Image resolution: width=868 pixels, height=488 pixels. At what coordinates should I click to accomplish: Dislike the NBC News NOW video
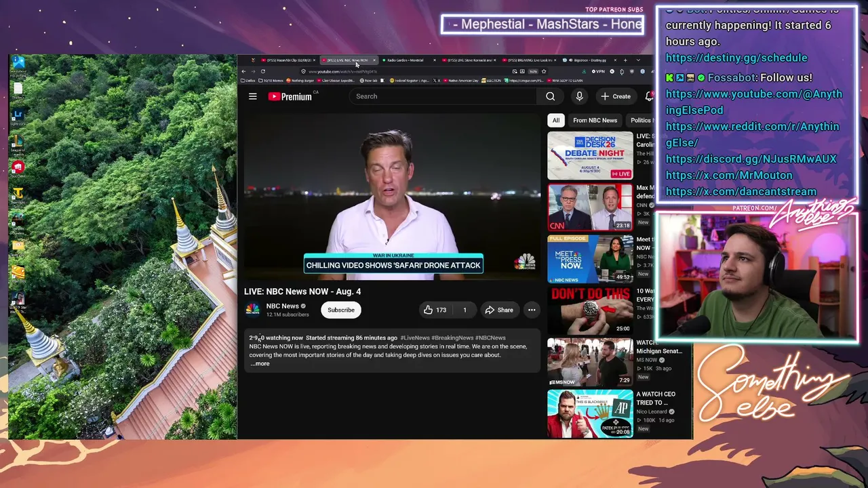point(465,310)
